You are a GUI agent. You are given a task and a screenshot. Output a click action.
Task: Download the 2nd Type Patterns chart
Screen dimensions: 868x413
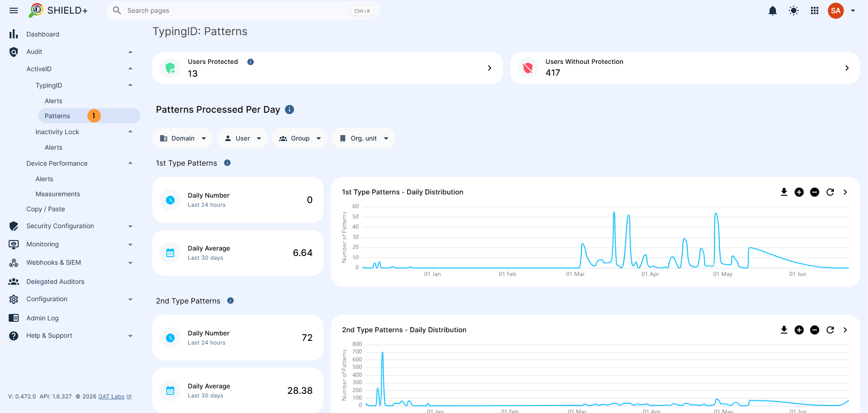pos(784,330)
